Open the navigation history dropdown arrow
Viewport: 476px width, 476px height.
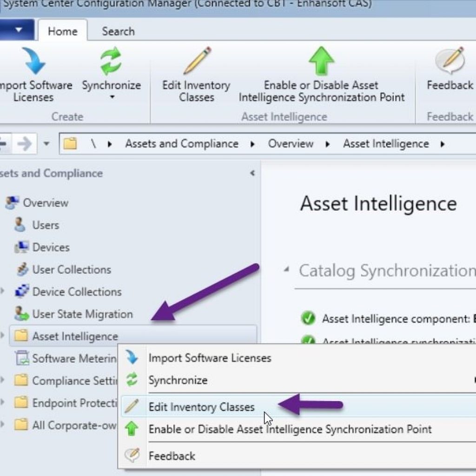46,143
